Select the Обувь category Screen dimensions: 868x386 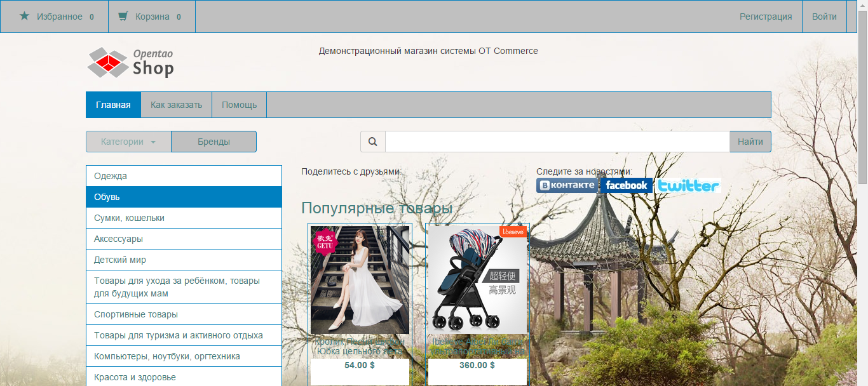coord(184,197)
